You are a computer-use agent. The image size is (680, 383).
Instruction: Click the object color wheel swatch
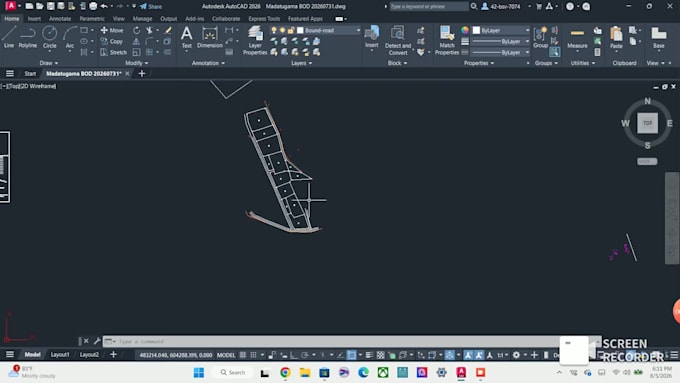pyautogui.click(x=465, y=30)
